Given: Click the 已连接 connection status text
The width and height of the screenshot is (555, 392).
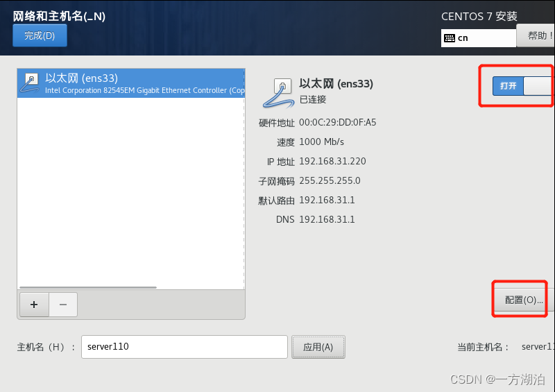Looking at the screenshot, I should (313, 99).
